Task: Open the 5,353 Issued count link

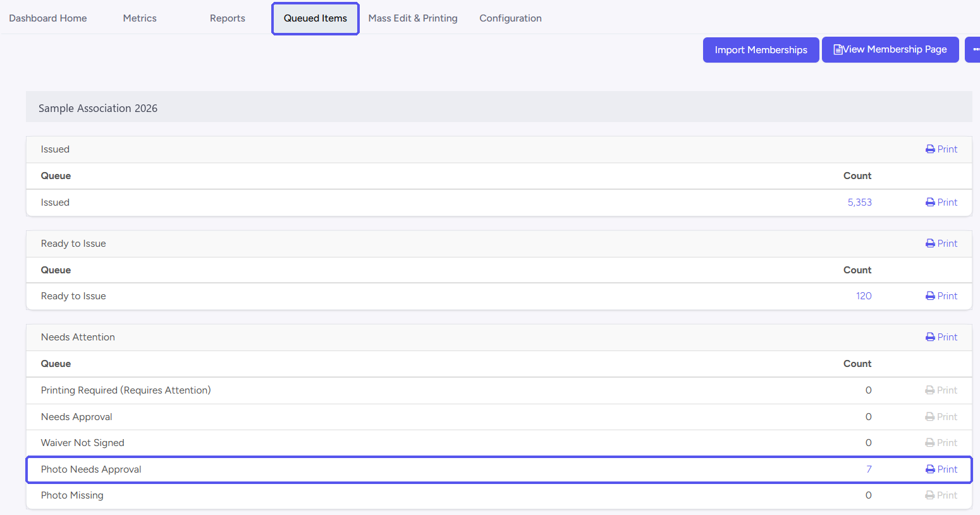Action: [860, 202]
